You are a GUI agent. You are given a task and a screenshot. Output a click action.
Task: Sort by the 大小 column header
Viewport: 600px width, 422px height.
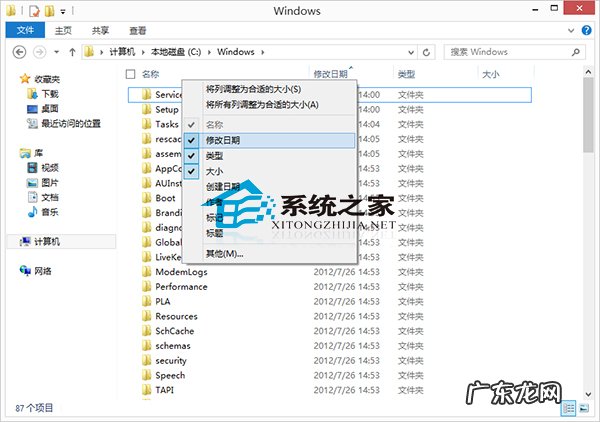491,74
